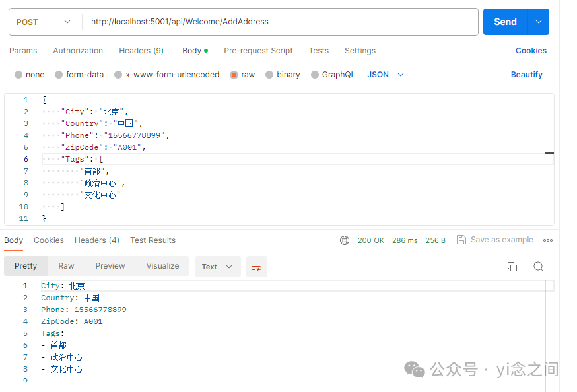Viewport: 577px width, 392px height.
Task: Select the Raw response view
Action: (x=66, y=266)
